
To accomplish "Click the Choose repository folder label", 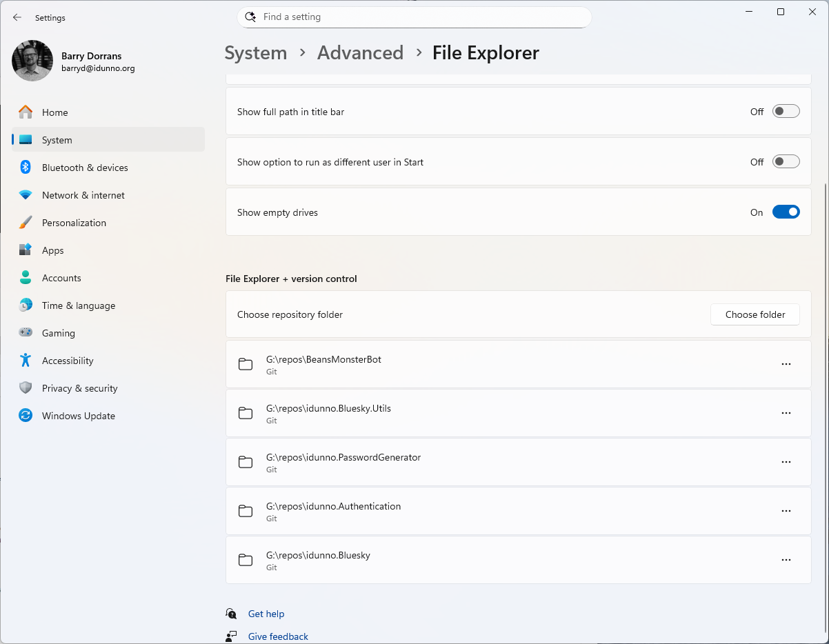I will 290,314.
